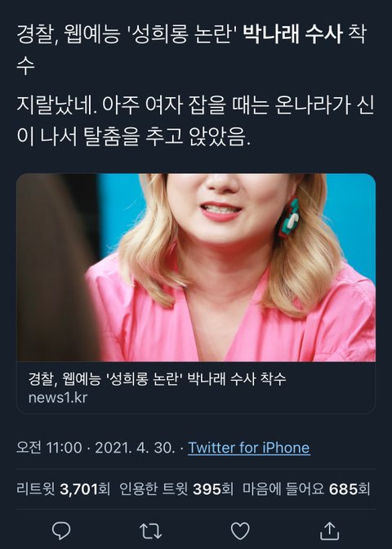Click the news1.kr domain text
392x549 pixels.
[x=58, y=398]
